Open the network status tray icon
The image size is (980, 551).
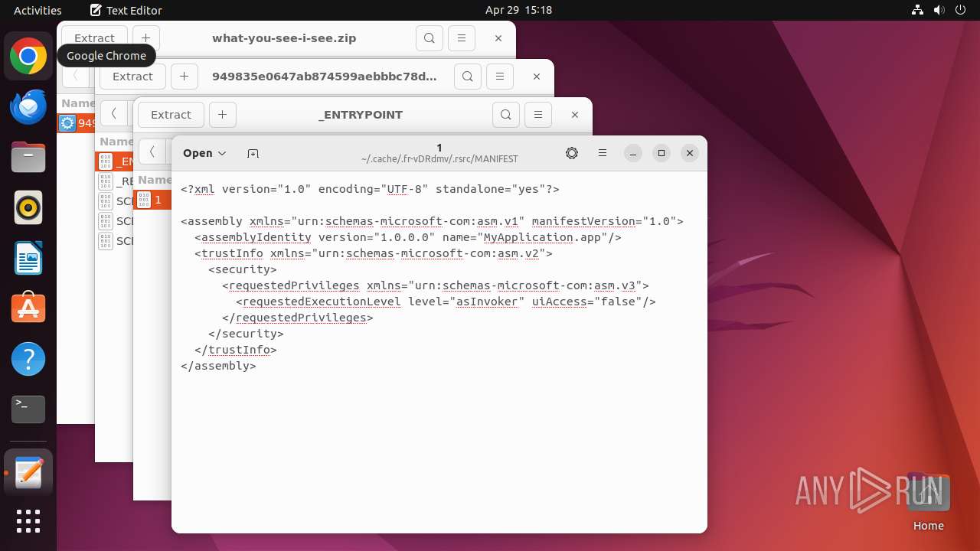(918, 10)
